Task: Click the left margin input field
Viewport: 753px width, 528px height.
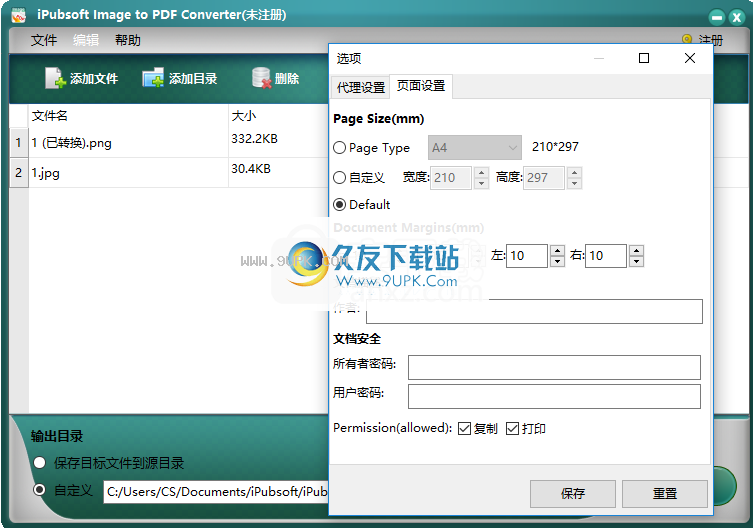Action: (527, 256)
